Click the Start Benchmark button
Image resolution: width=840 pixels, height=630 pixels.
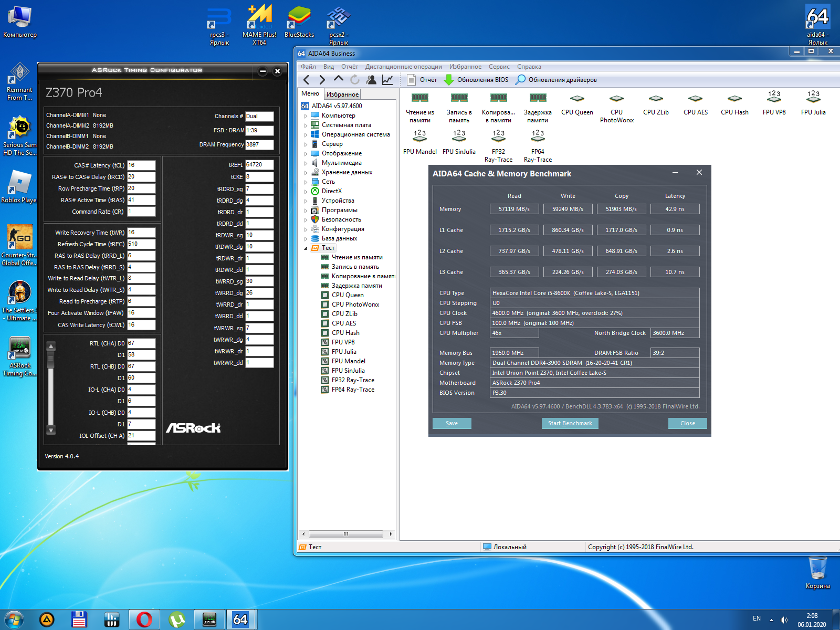coord(570,424)
